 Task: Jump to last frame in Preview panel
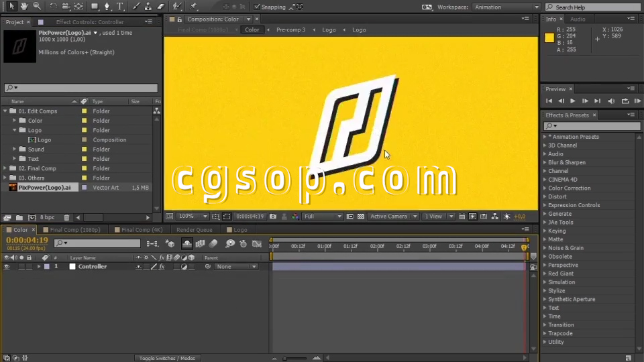pyautogui.click(x=598, y=101)
